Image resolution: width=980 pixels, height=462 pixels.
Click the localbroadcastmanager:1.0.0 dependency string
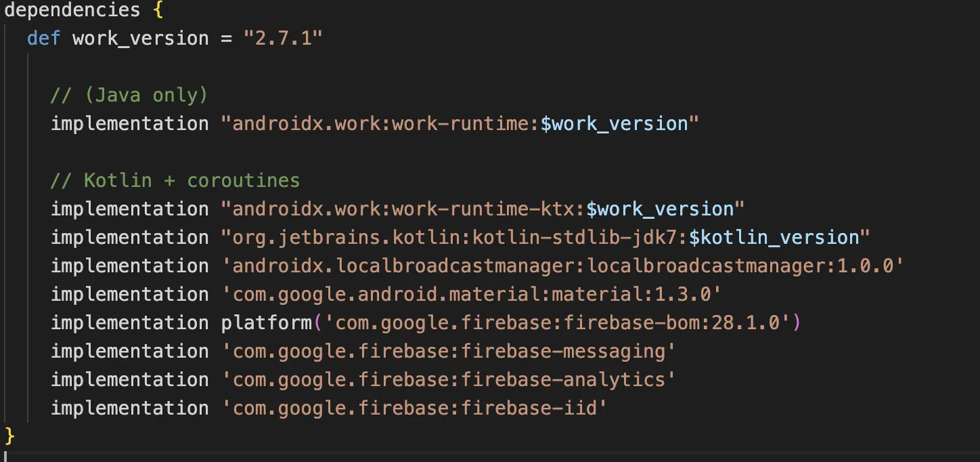click(563, 266)
